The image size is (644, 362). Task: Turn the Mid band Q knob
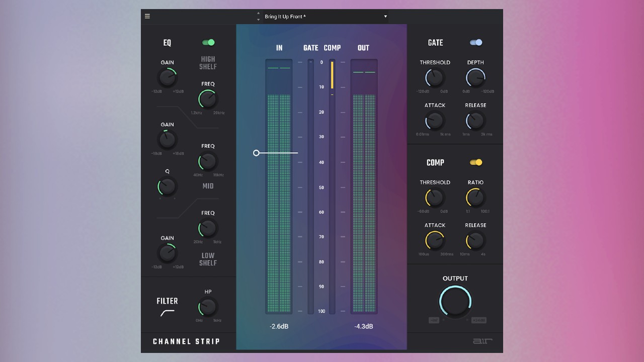[168, 187]
